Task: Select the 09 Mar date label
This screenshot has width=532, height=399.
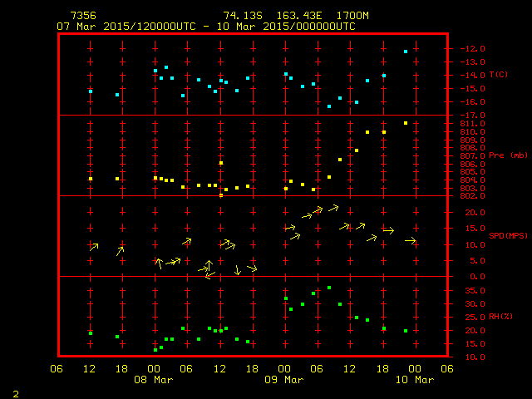Action: tap(284, 380)
